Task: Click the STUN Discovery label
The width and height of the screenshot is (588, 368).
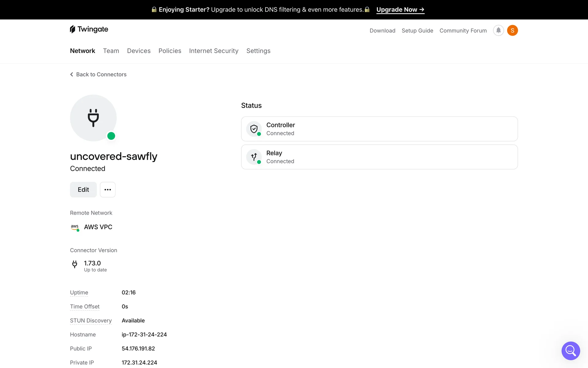Action: (x=91, y=320)
